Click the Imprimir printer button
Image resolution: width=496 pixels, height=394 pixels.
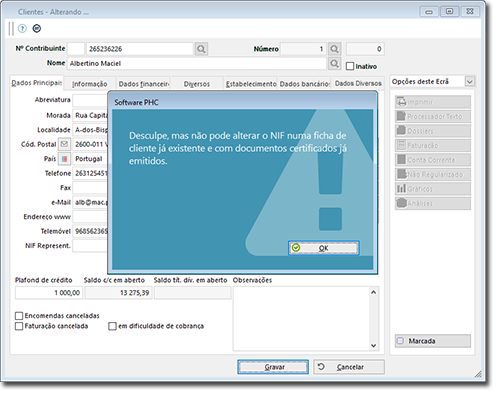(x=433, y=102)
